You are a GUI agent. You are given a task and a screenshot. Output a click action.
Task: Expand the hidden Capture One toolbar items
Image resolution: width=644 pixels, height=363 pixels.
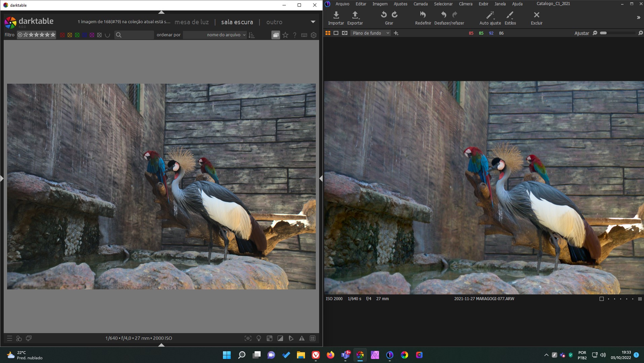pyautogui.click(x=638, y=17)
